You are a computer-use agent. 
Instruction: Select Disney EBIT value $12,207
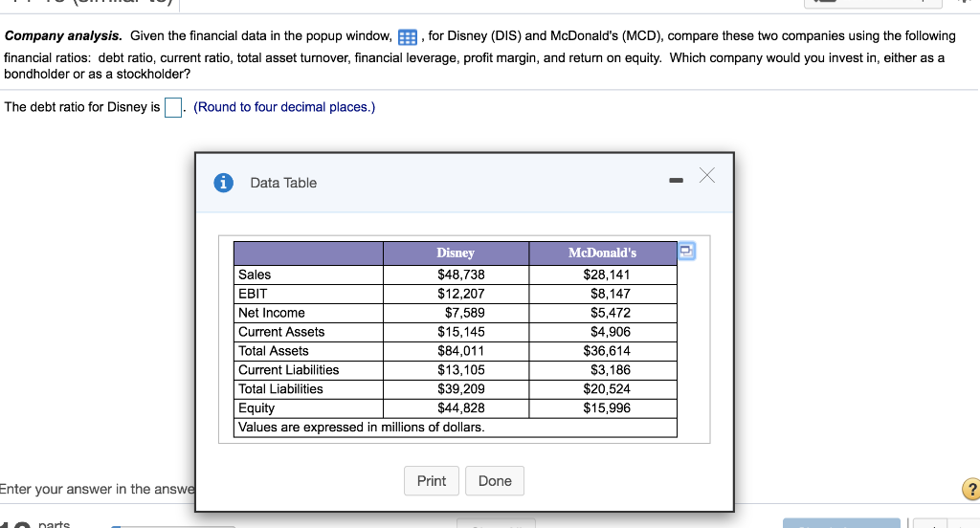(461, 294)
